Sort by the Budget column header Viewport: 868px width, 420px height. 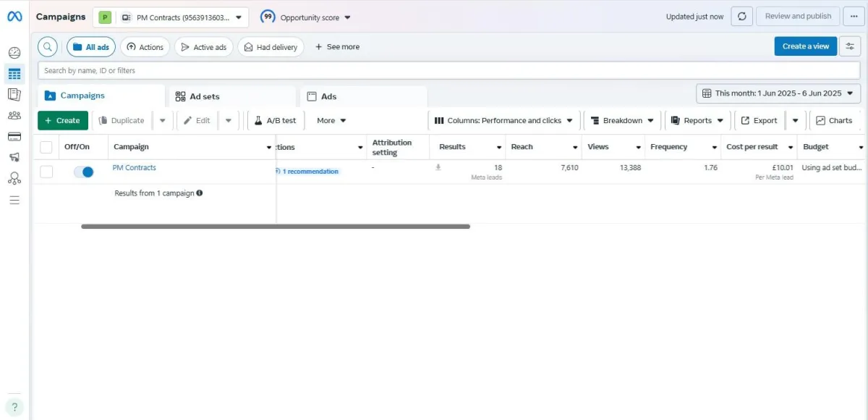832,147
